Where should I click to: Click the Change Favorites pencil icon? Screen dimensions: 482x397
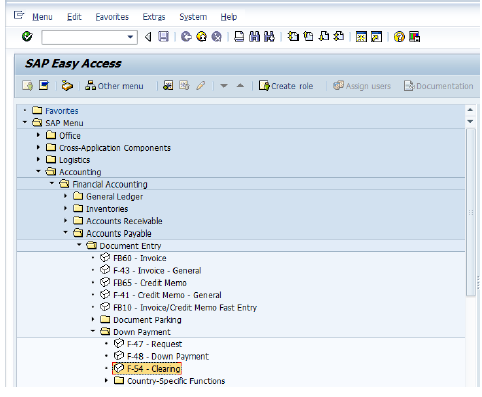point(201,86)
